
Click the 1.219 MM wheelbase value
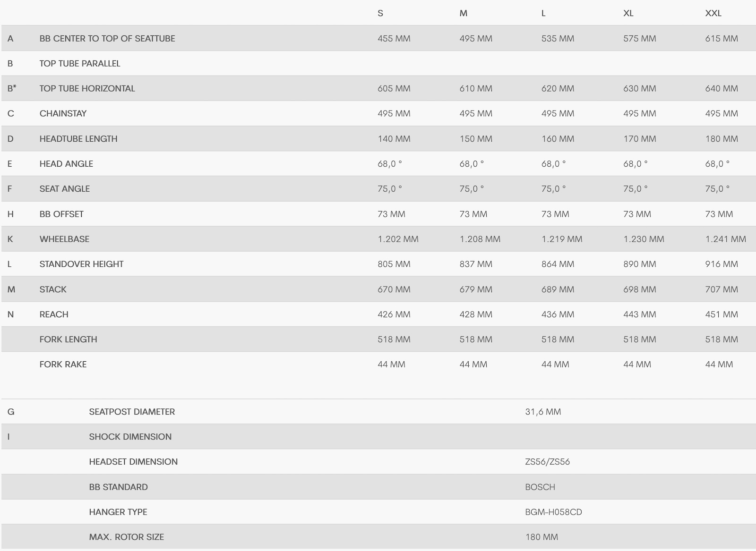pos(562,239)
